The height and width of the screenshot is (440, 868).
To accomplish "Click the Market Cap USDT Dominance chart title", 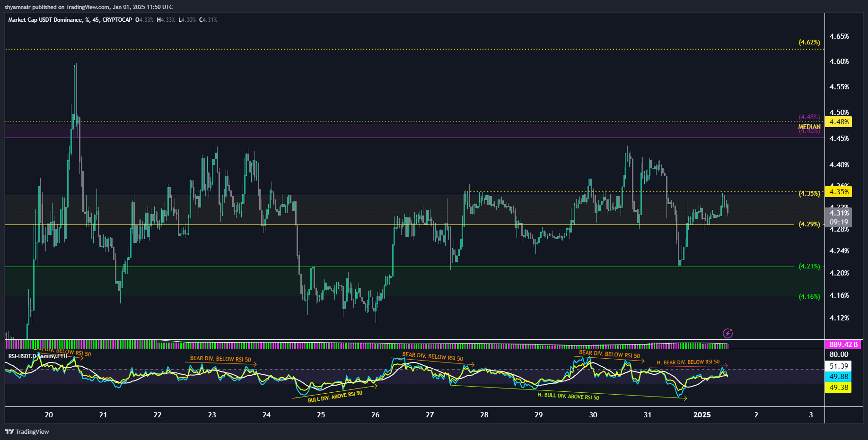I will 70,20.
